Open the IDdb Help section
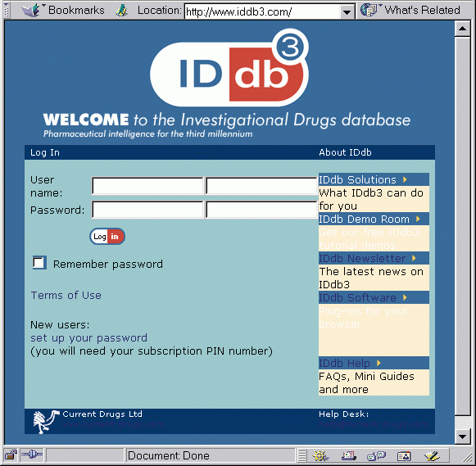476x466 pixels. [x=344, y=363]
